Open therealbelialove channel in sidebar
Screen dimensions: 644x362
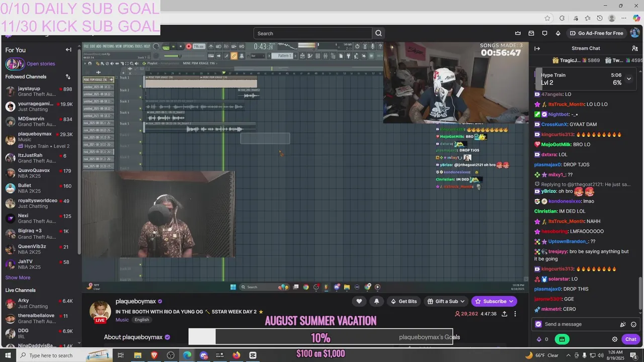click(40, 319)
